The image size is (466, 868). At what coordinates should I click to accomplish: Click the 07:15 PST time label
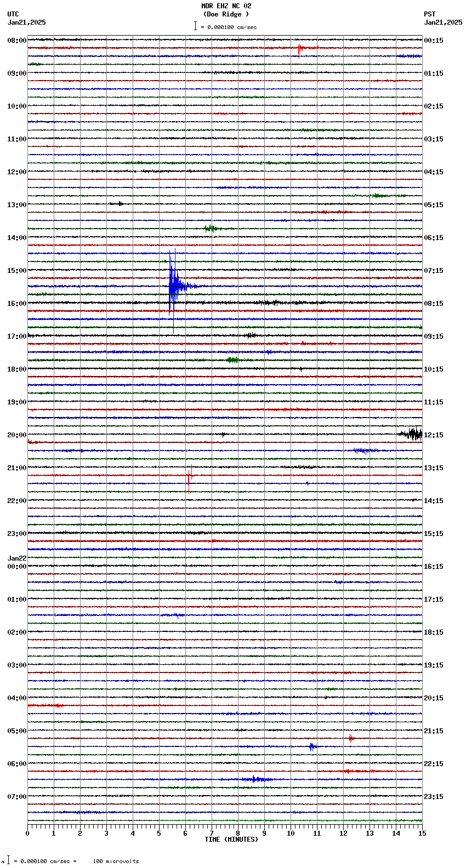(434, 271)
